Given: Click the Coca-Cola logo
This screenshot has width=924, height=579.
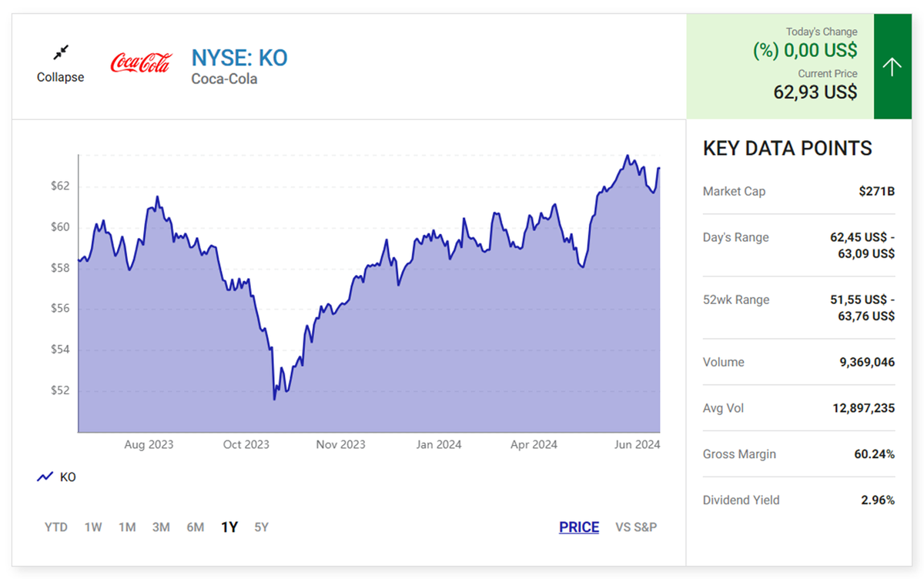Looking at the screenshot, I should (x=140, y=63).
